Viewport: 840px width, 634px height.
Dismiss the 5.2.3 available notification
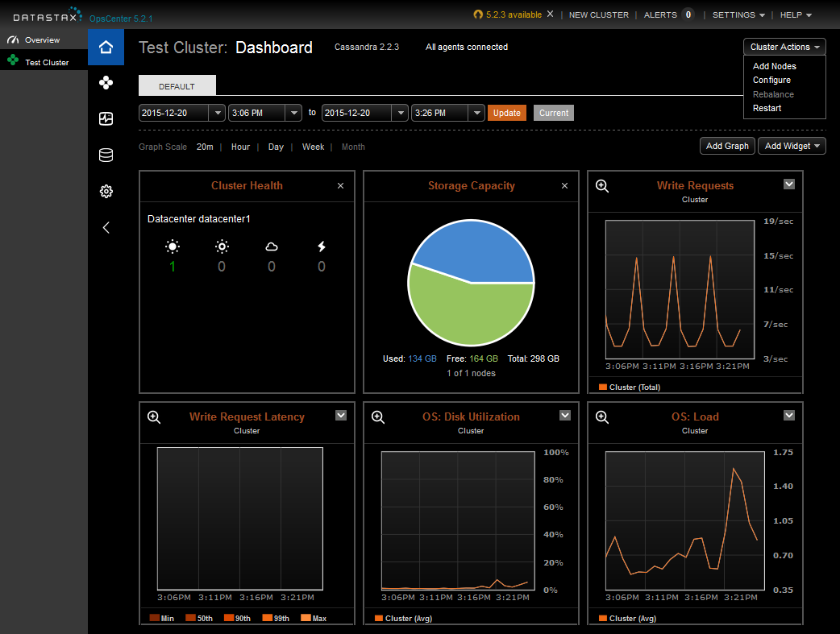point(550,15)
